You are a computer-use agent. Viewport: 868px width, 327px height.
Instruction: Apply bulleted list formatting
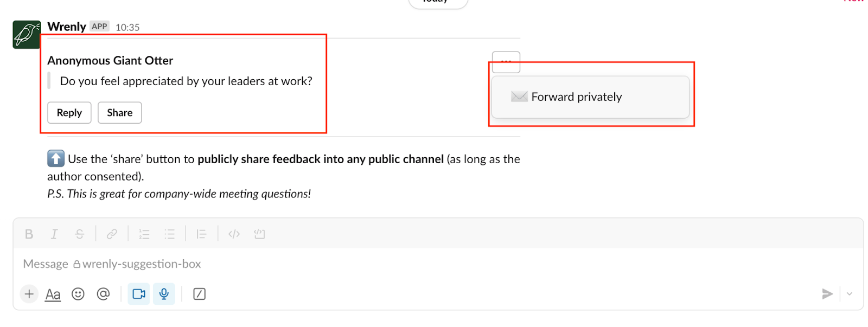tap(170, 234)
